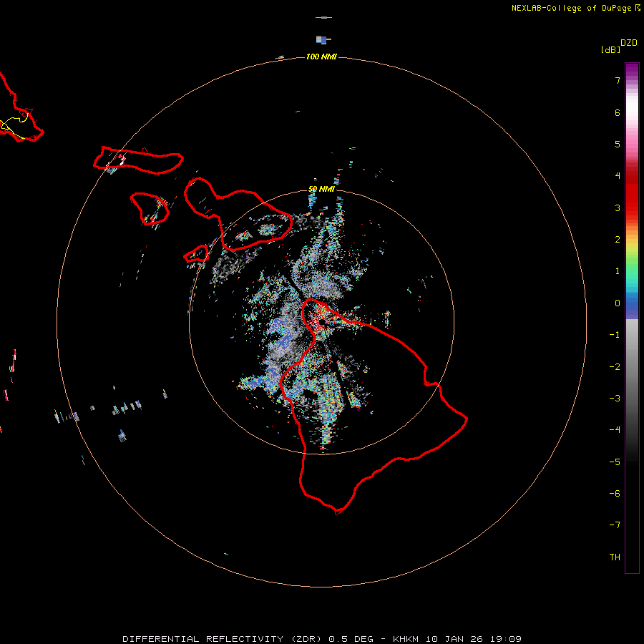Image resolution: width=644 pixels, height=644 pixels.
Task: Click the 6 value on the scale
Action: [x=618, y=112]
